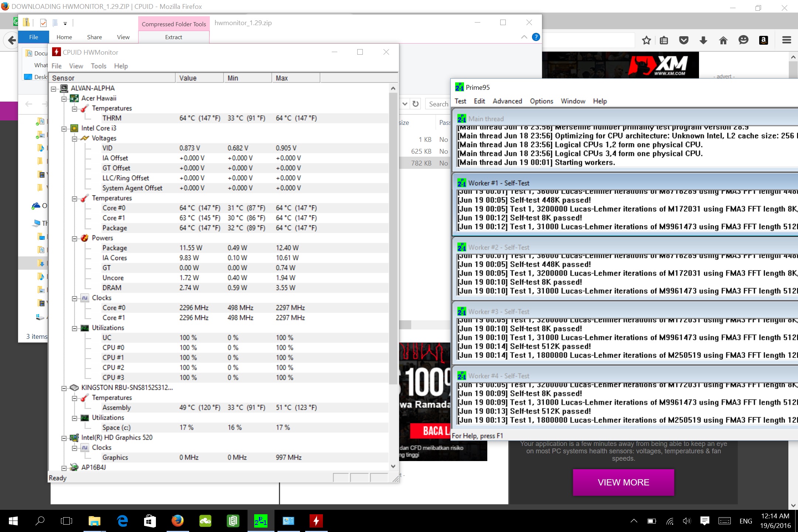Screen dimensions: 798x532
Task: Collapse the Intel(R) HD Graphics 520 node
Action: [64, 438]
